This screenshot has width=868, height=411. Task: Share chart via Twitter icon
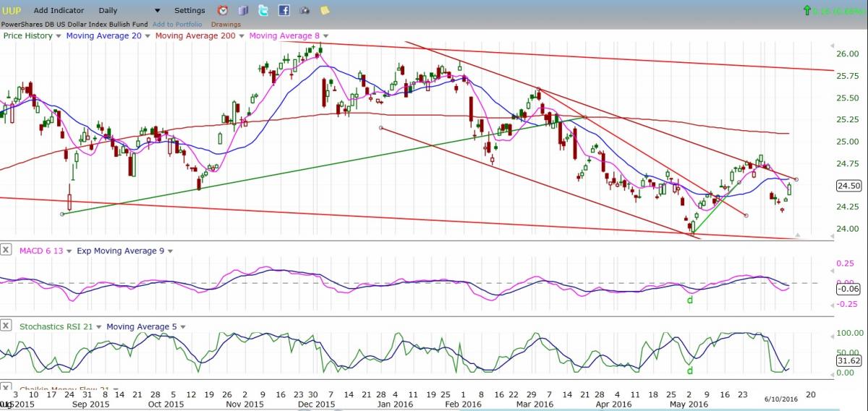263,11
